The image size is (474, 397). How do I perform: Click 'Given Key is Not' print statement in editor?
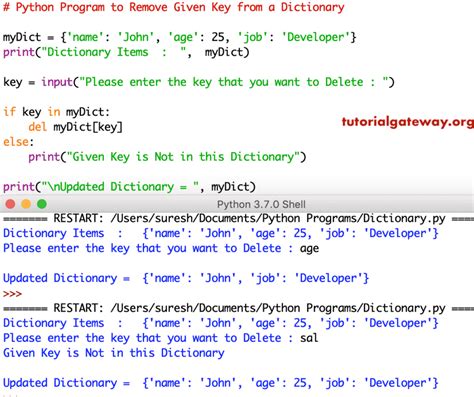[167, 157]
